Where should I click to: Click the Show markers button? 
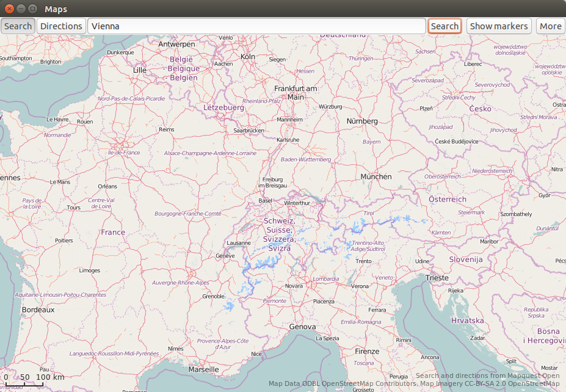coord(498,26)
